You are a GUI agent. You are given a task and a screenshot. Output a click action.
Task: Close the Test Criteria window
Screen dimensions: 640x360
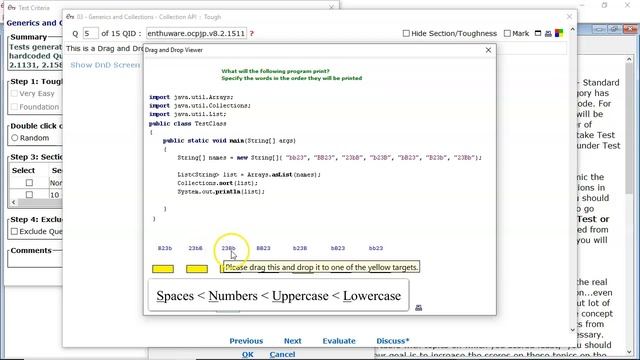pos(331,7)
